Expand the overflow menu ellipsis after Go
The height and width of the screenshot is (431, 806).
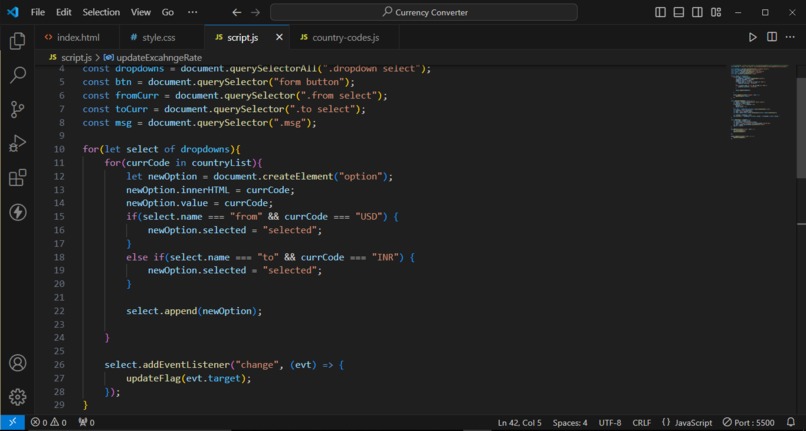tap(192, 12)
